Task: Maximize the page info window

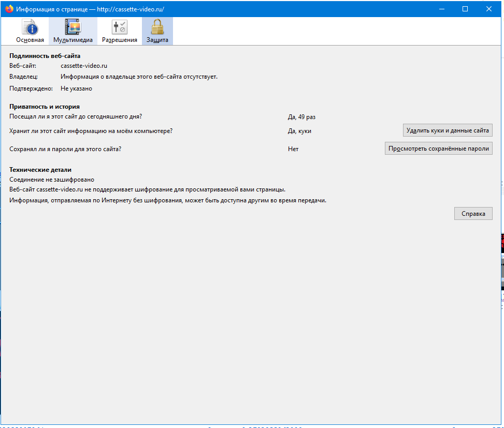Action: tap(465, 9)
